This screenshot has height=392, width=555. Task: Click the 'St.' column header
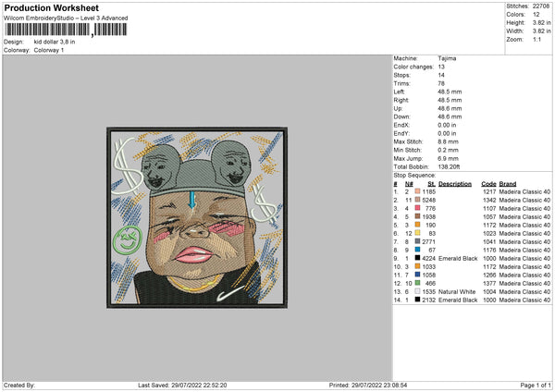431,184
